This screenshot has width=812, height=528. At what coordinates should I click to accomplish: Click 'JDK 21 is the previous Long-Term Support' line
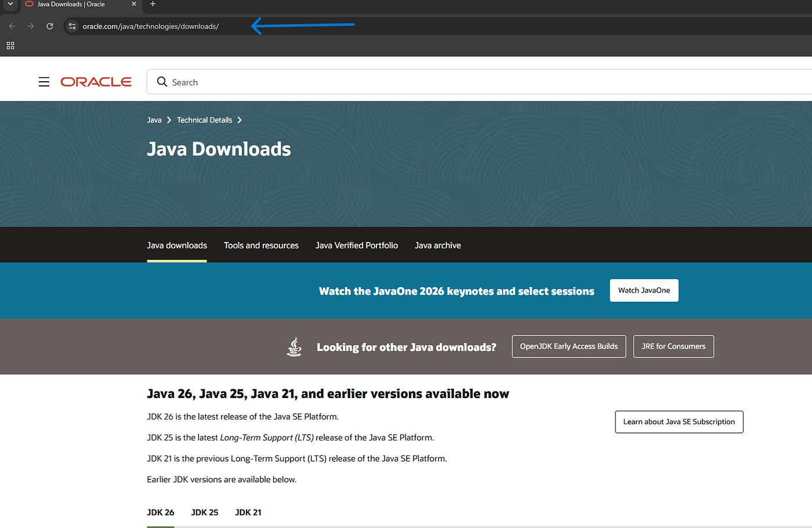[x=297, y=458]
